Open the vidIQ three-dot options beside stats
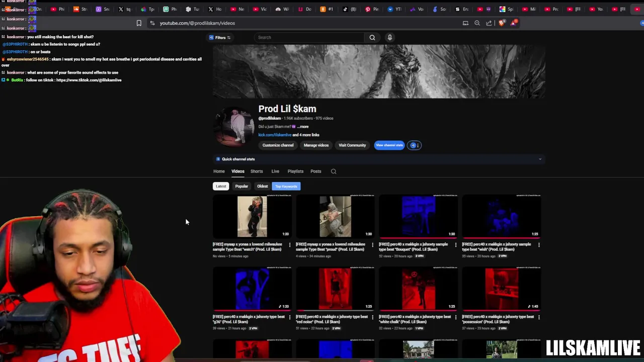Image resolution: width=644 pixels, height=362 pixels. pos(418,145)
